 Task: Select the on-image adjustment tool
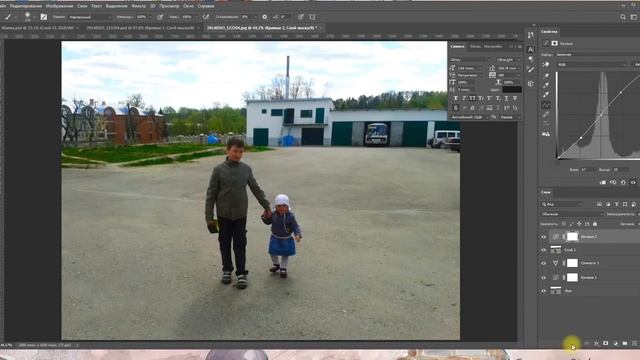546,64
